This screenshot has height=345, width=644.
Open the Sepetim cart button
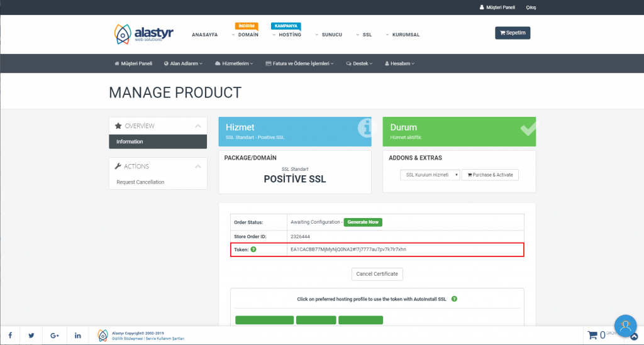coord(513,33)
